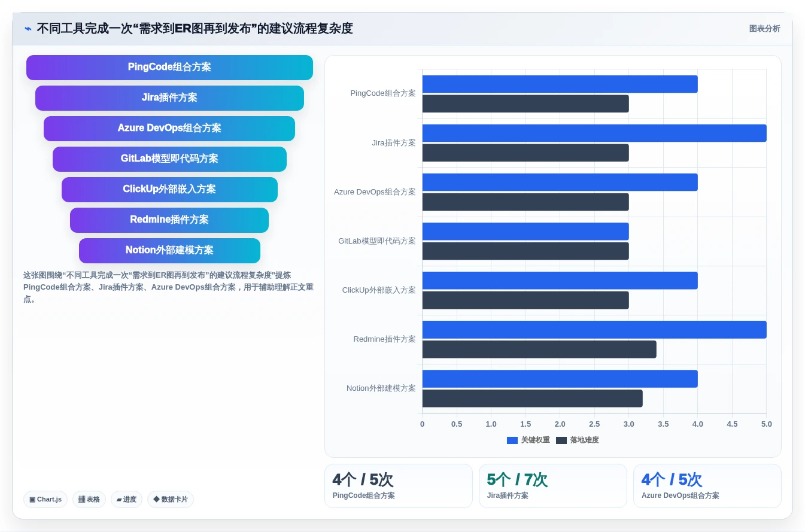The height and width of the screenshot is (532, 805).
Task: Click the blue bar for GitLab模型即代码方案
Action: [x=525, y=231]
